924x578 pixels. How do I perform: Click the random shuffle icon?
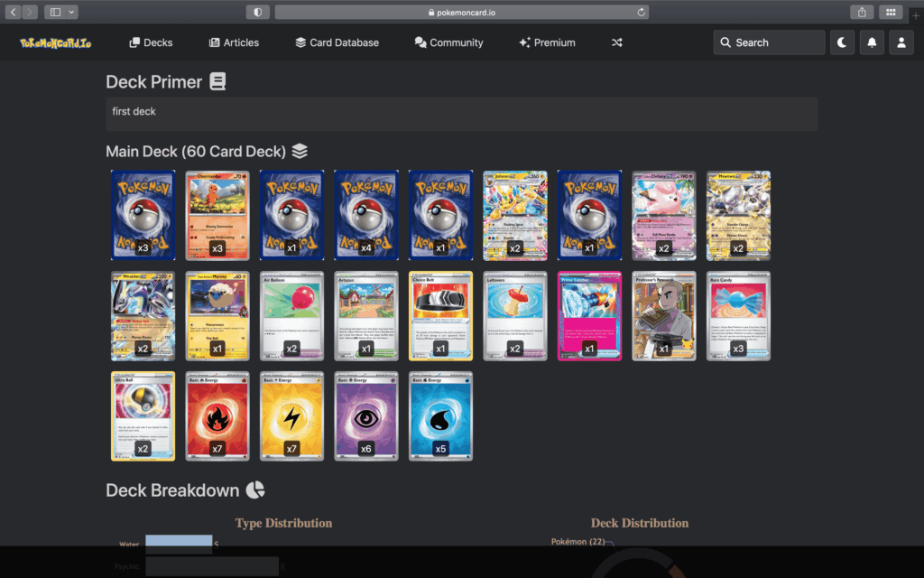(x=617, y=42)
